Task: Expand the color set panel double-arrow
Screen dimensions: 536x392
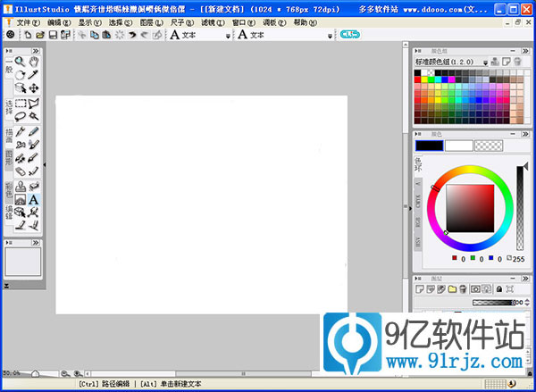Action: [x=525, y=51]
